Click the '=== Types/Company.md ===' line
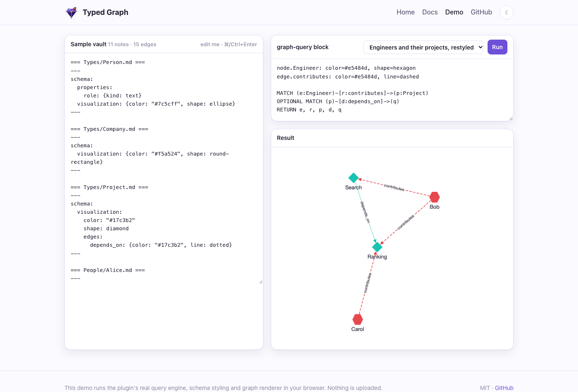Screen dimensions: 578x392 109,129
